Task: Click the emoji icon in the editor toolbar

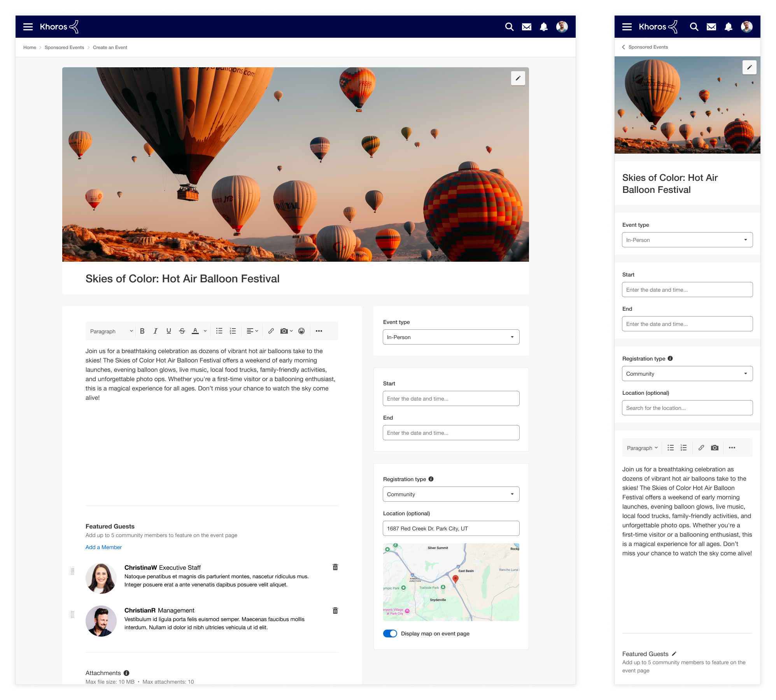Action: 301,331
